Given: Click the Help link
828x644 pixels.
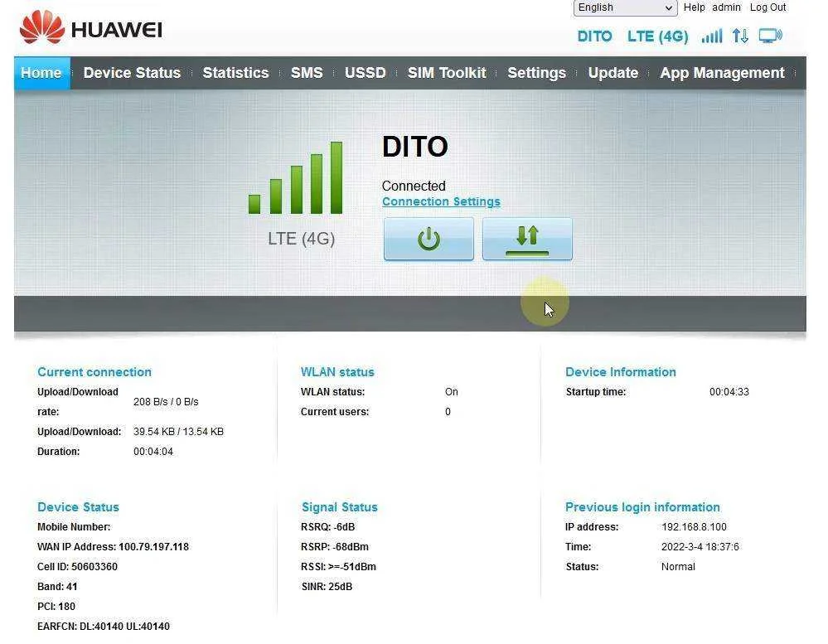Looking at the screenshot, I should point(694,7).
